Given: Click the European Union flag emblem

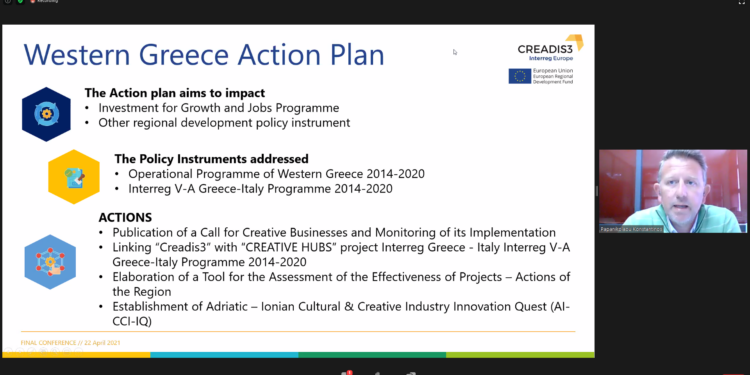Looking at the screenshot, I should tap(519, 76).
